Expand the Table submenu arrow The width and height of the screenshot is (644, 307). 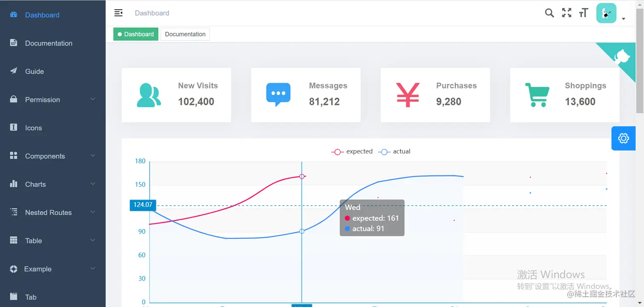coord(93,240)
